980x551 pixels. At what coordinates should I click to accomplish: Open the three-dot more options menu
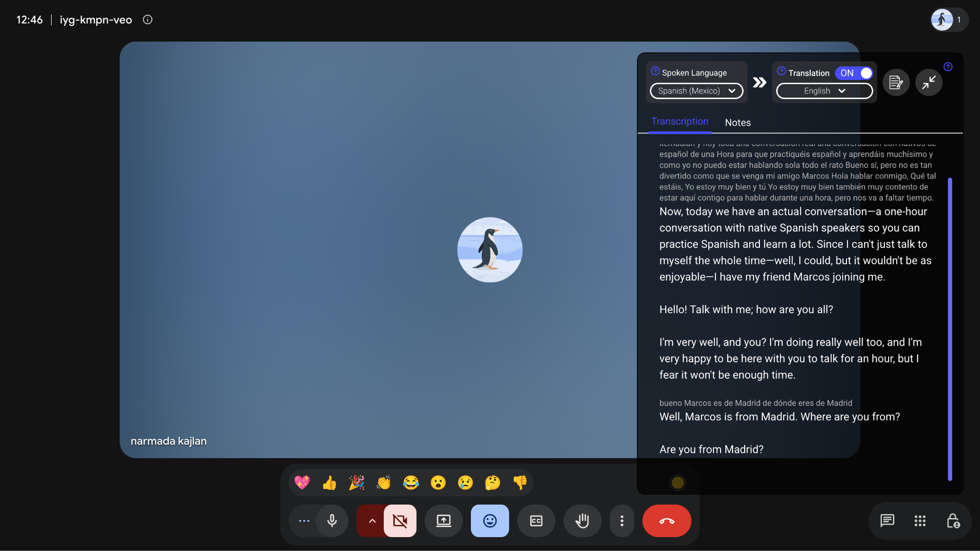(x=622, y=521)
